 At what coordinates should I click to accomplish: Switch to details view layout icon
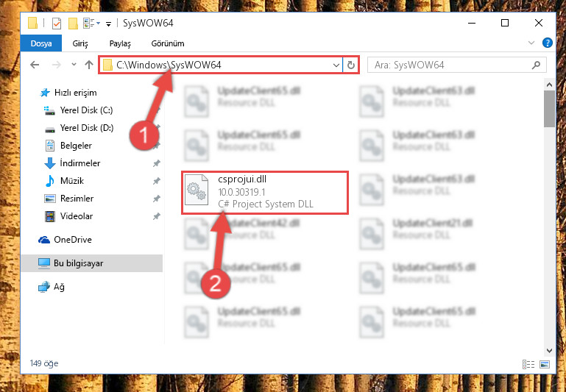[x=528, y=364]
